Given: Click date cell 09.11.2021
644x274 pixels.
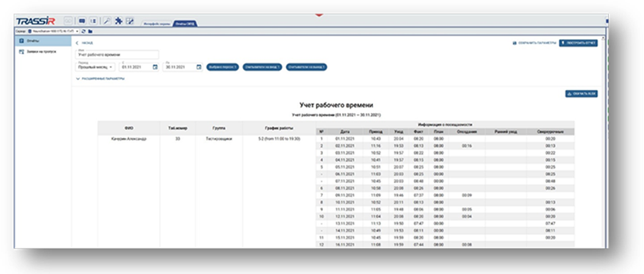Looking at the screenshot, I should pyautogui.click(x=345, y=195).
